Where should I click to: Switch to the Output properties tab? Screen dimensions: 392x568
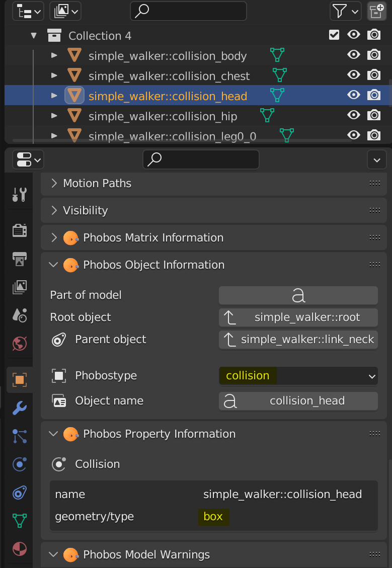19,259
